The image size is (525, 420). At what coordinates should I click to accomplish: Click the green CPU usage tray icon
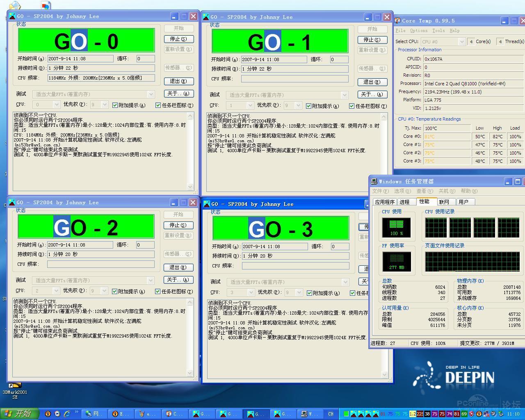pos(346,414)
